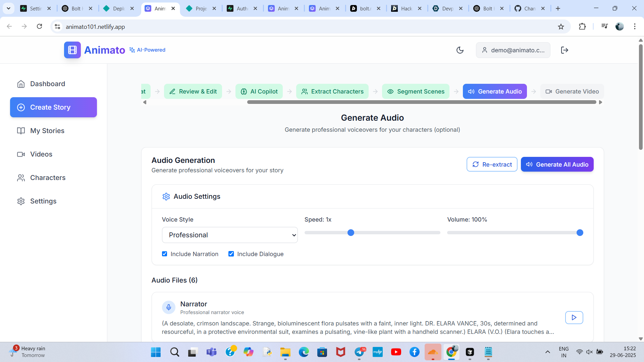Click the Re-extract button

click(492, 164)
